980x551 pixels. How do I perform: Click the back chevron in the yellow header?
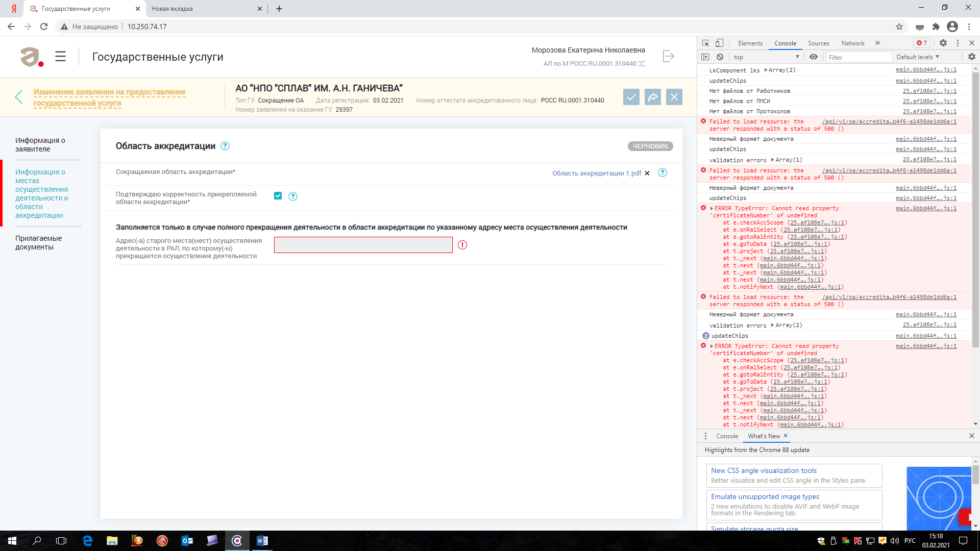coord(19,97)
